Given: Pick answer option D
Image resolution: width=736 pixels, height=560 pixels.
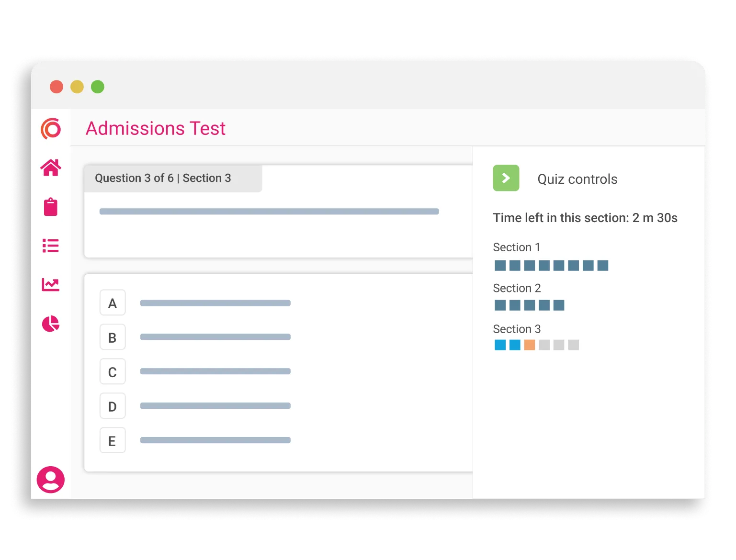Looking at the screenshot, I should (x=113, y=406).
